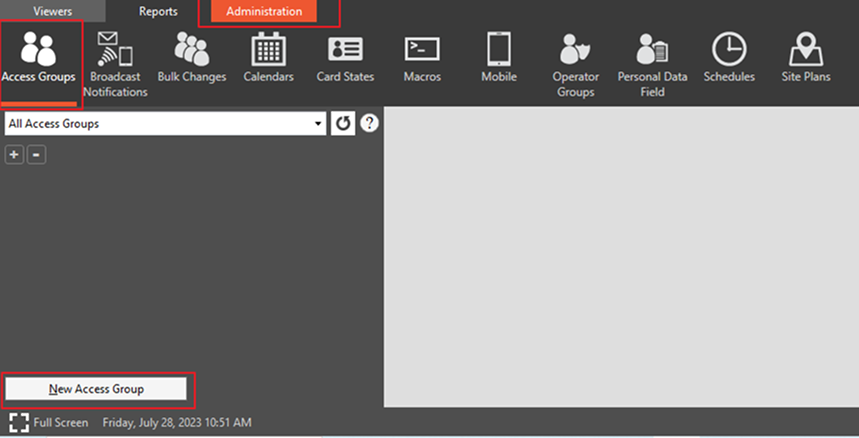Image resolution: width=859 pixels, height=438 pixels.
Task: Switch to the Reports tab
Action: click(x=158, y=12)
